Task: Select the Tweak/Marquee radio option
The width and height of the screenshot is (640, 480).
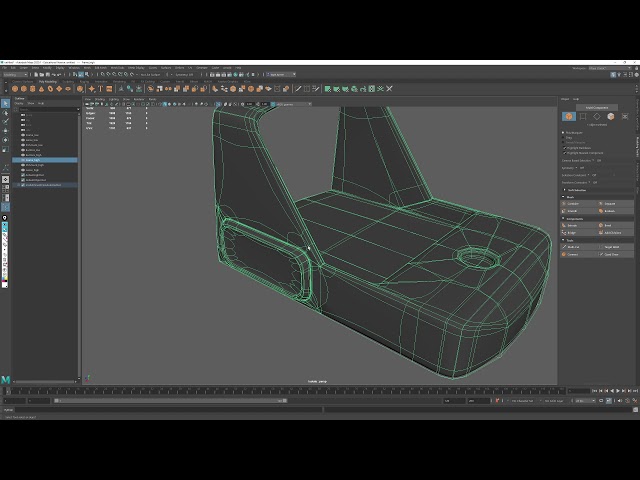Action: [563, 142]
